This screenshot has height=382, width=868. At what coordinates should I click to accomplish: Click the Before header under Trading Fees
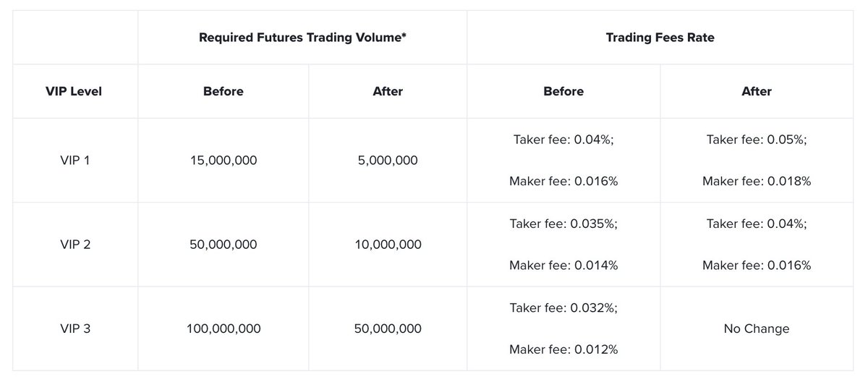(563, 91)
